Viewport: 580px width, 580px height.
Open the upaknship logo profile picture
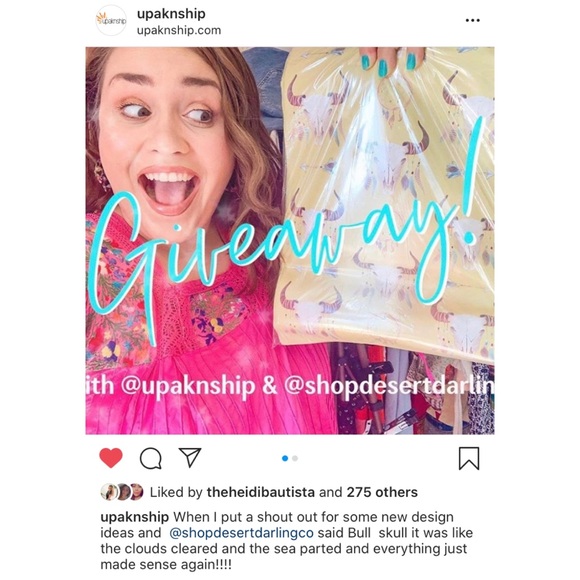(111, 20)
